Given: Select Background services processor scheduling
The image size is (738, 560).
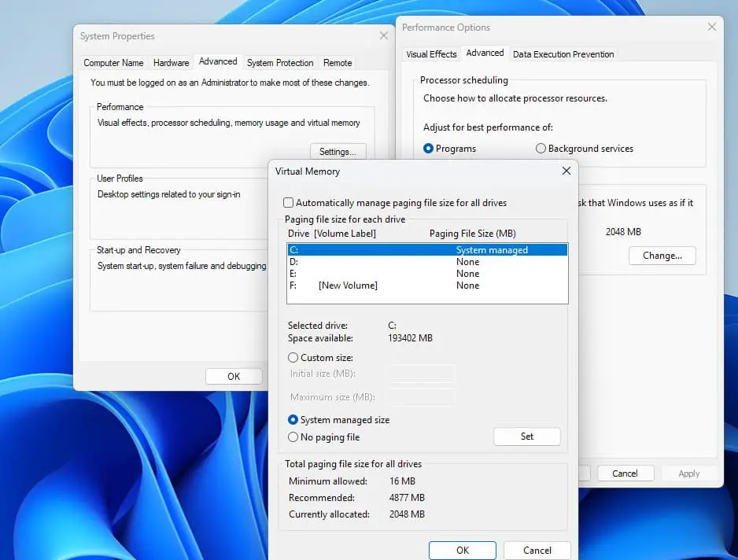Looking at the screenshot, I should click(x=541, y=149).
